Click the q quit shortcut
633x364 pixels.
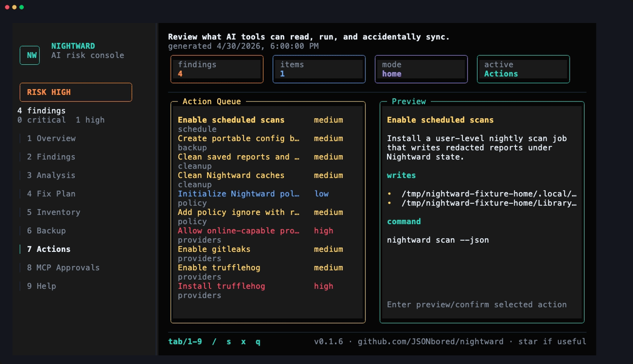click(x=258, y=341)
